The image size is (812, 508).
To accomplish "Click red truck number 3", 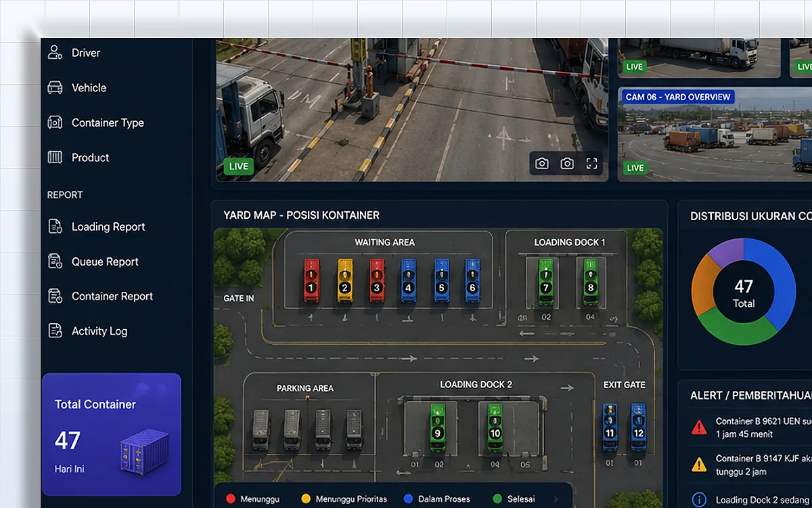I will [x=377, y=280].
